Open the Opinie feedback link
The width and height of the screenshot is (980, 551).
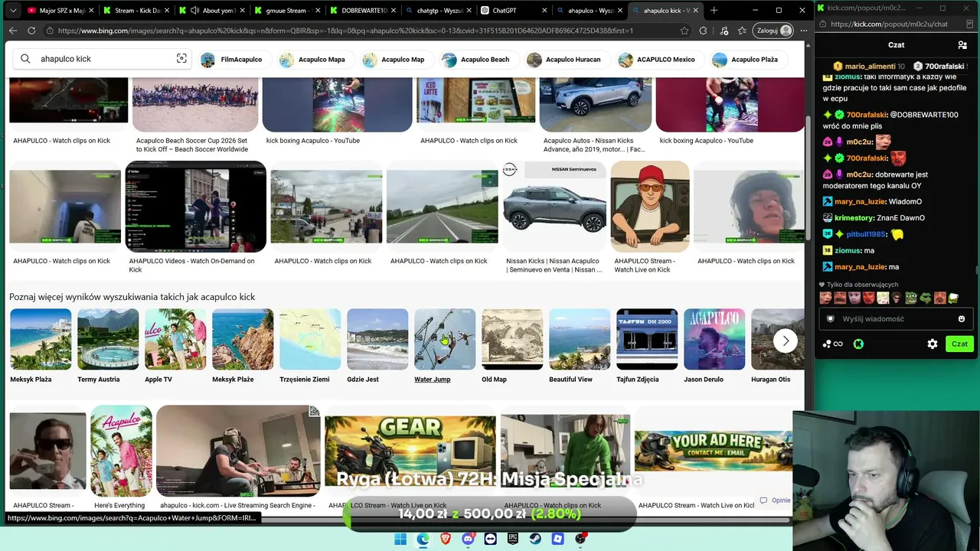tap(775, 500)
